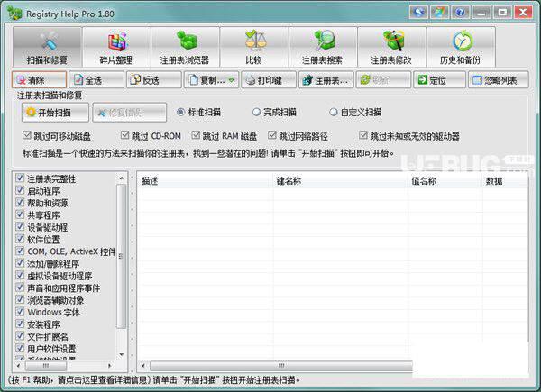Click category list left scroll arrow
541x392 pixels.
18,366
